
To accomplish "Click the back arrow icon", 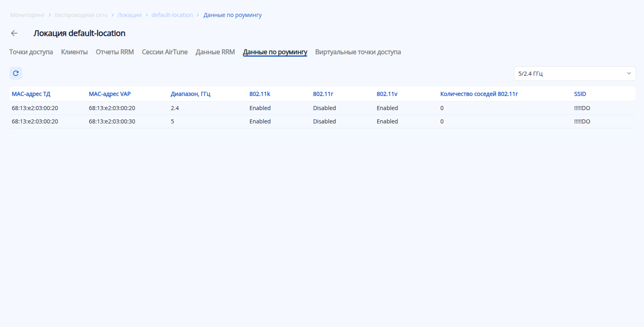I will pos(15,33).
